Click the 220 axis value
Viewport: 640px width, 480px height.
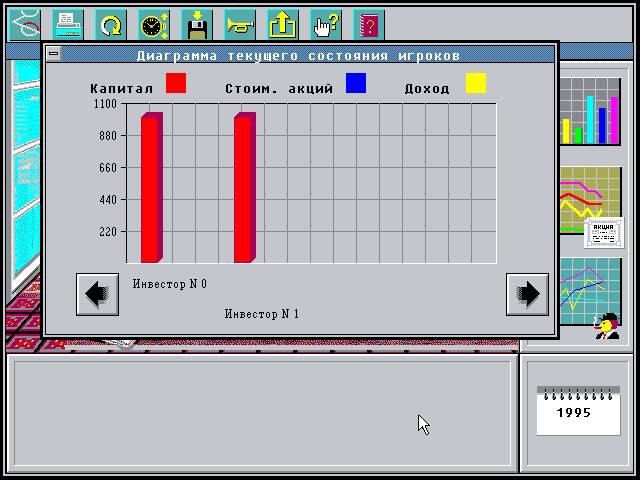pos(108,232)
